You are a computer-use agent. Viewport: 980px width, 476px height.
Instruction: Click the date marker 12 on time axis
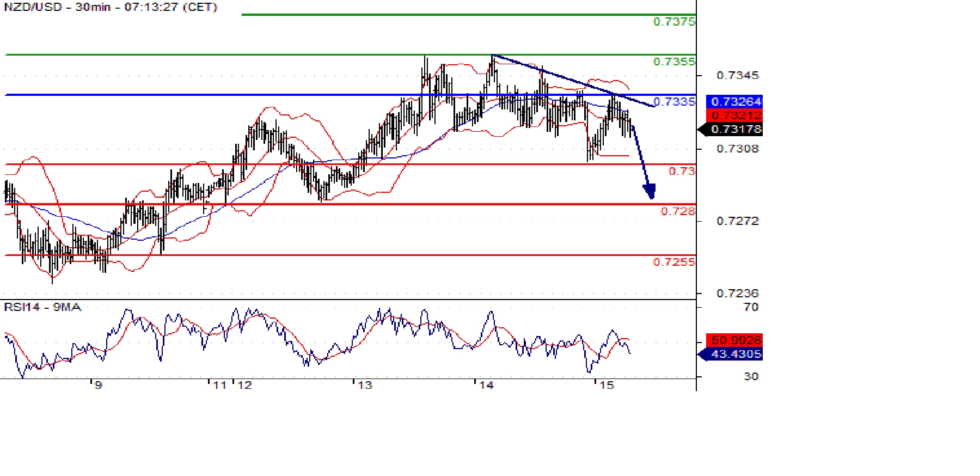coord(245,385)
